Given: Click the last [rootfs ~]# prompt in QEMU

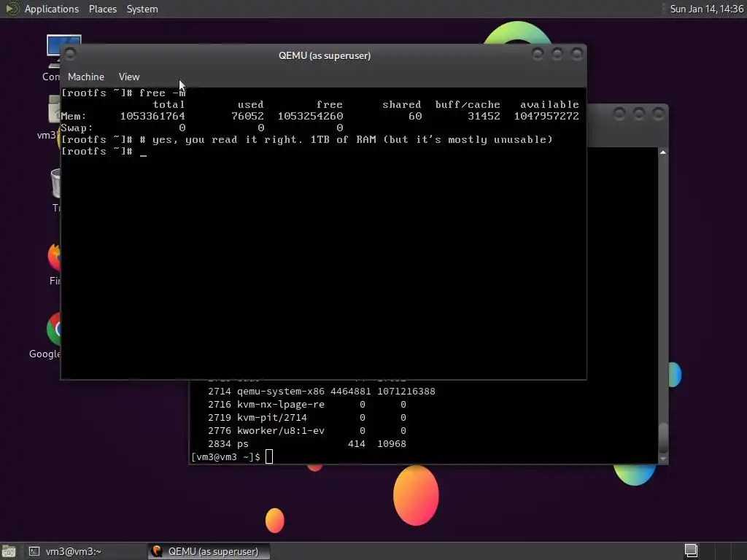Looking at the screenshot, I should (x=97, y=152).
